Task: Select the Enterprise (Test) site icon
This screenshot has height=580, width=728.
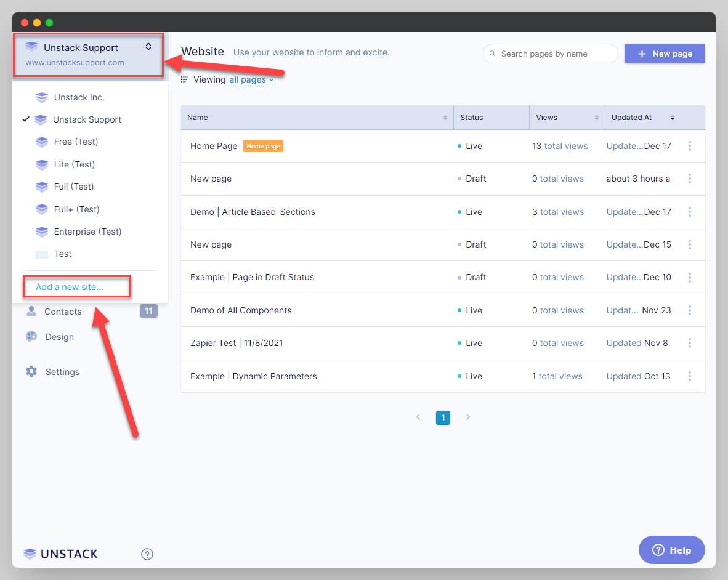Action: tap(42, 232)
